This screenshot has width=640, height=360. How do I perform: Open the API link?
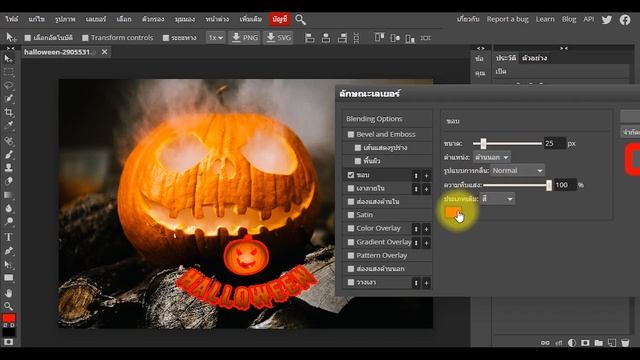pyautogui.click(x=589, y=19)
